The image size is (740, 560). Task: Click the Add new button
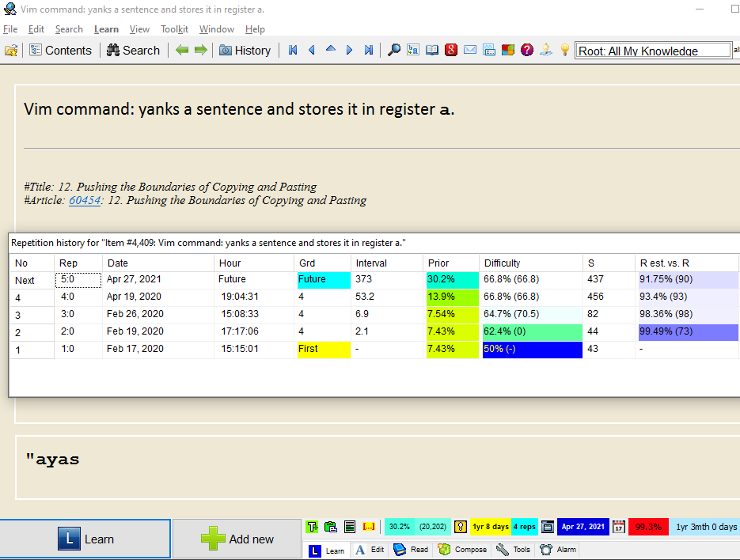(x=237, y=539)
